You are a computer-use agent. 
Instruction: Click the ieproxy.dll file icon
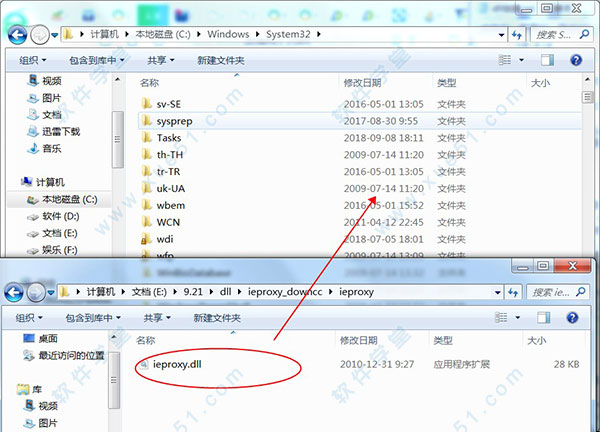pyautogui.click(x=147, y=365)
